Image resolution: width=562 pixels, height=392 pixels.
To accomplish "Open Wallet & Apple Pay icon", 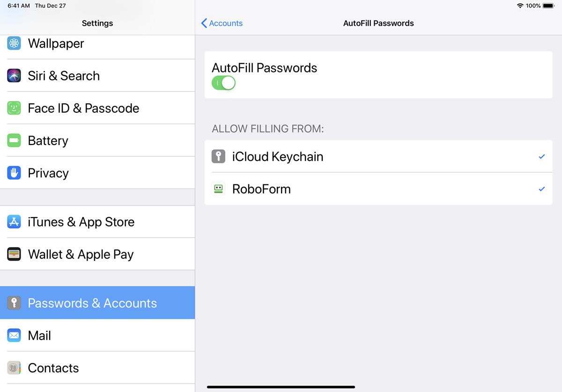I will [x=14, y=254].
